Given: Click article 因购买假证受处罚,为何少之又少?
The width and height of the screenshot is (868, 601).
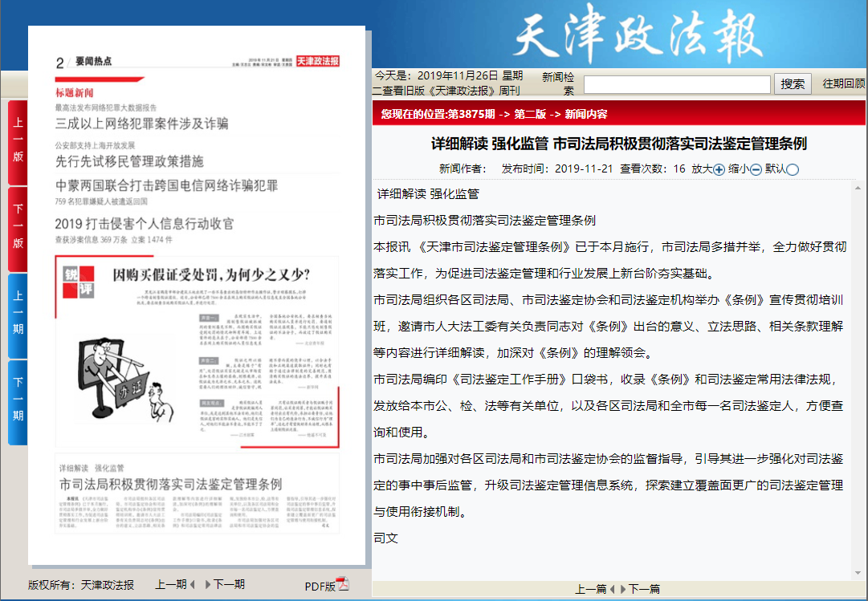Looking at the screenshot, I should click(x=211, y=274).
